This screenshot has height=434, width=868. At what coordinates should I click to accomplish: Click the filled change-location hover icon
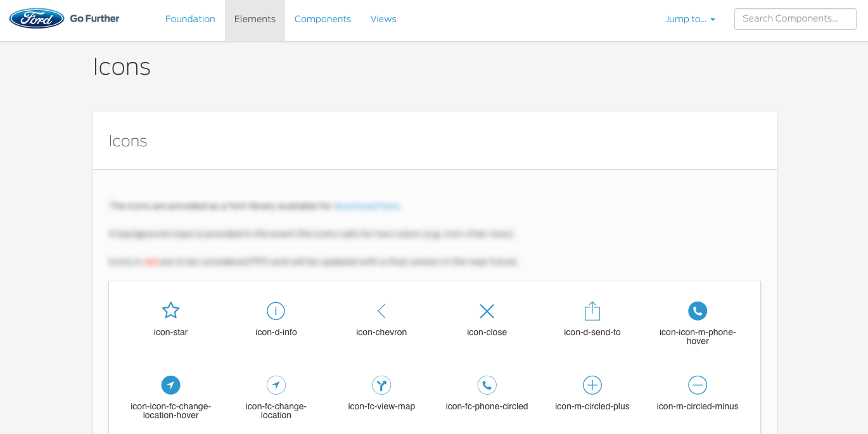pos(170,385)
